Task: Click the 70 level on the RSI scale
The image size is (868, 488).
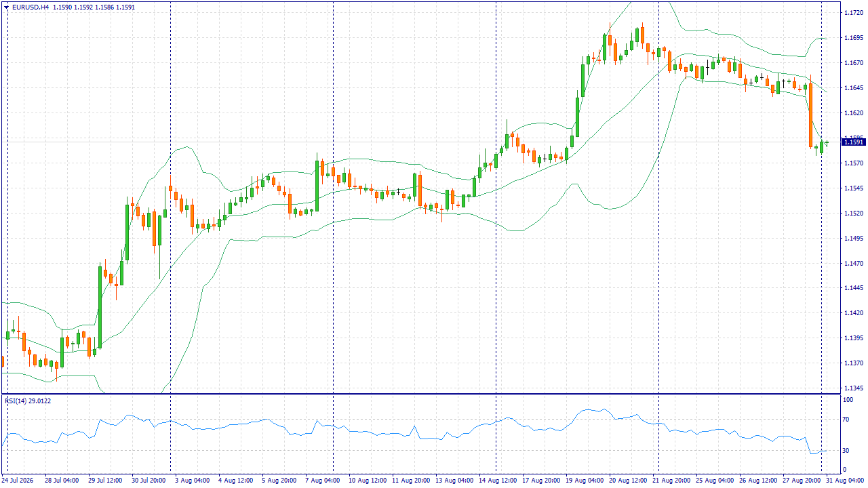Action: (x=846, y=420)
